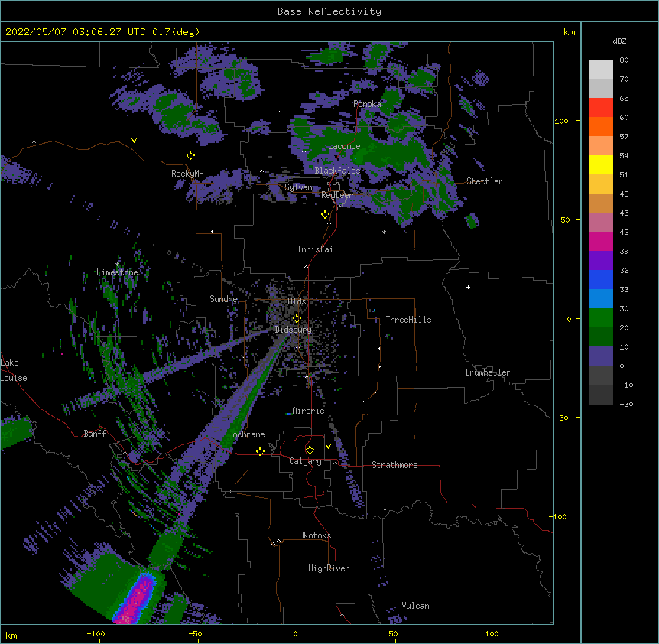Click the yellow diamond marker above Calgary label
The width and height of the screenshot is (659, 644).
pos(310,450)
